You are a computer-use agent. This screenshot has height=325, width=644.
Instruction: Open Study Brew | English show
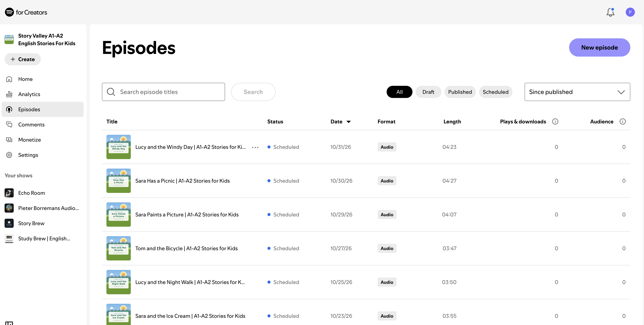pyautogui.click(x=43, y=239)
